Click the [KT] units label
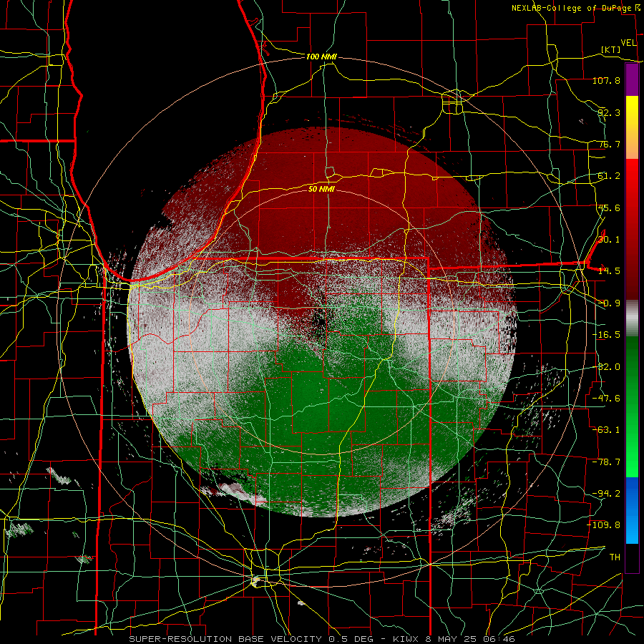Viewport: 644px width, 644px height. pyautogui.click(x=611, y=49)
